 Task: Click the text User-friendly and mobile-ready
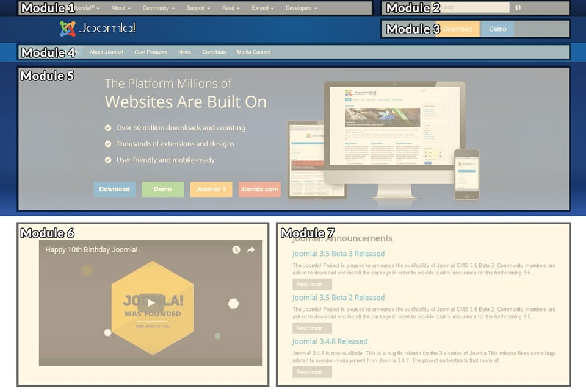coord(165,160)
